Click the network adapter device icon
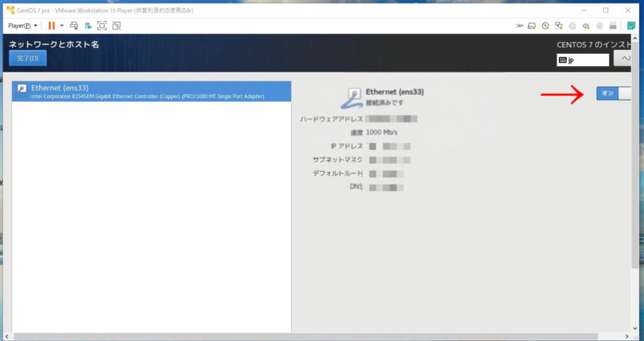Viewport: 644px width, 341px height. click(x=558, y=25)
